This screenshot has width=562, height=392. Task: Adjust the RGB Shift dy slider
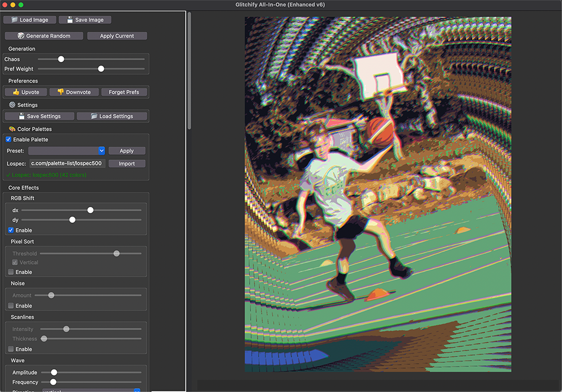coord(72,220)
